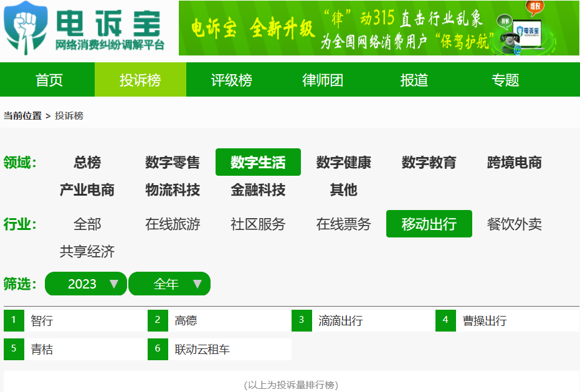Switch to the 报道 nav tab
Image resolution: width=580 pixels, height=392 pixels.
[414, 80]
